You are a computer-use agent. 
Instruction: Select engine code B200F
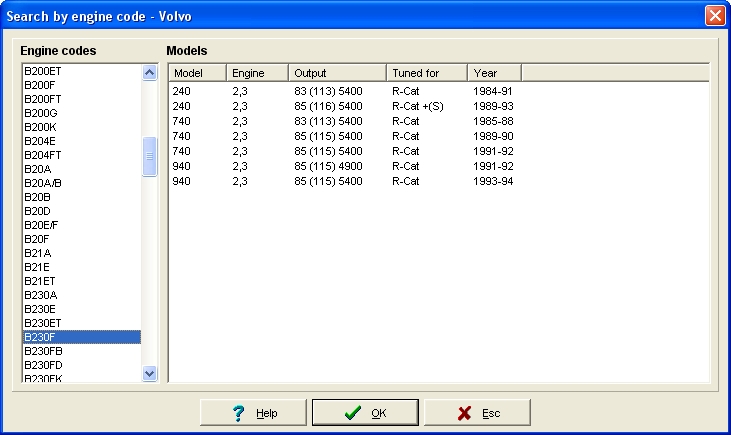pyautogui.click(x=82, y=85)
